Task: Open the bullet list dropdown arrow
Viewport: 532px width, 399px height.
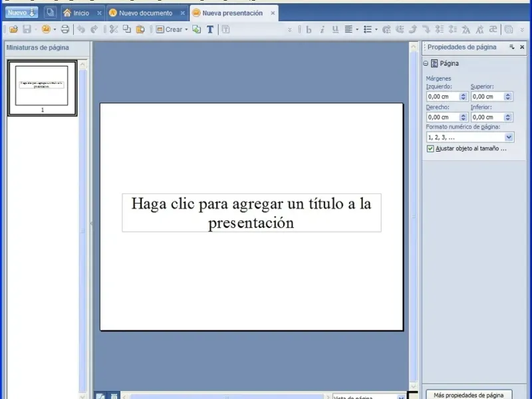Action: (376, 29)
